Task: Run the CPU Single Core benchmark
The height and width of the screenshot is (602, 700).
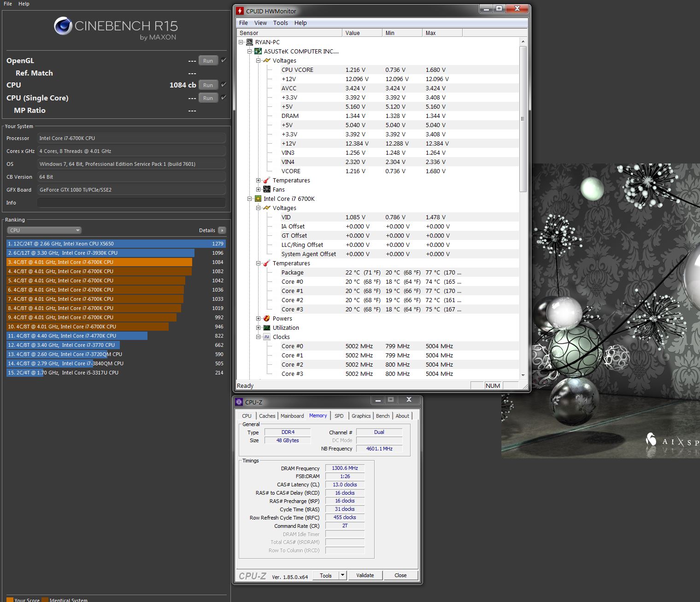Action: click(x=208, y=98)
